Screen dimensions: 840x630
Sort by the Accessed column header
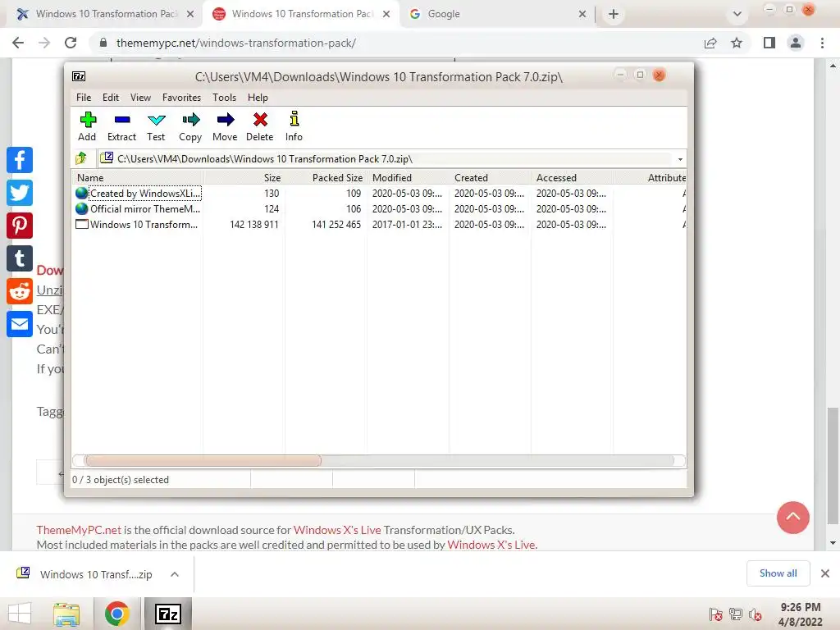572,178
